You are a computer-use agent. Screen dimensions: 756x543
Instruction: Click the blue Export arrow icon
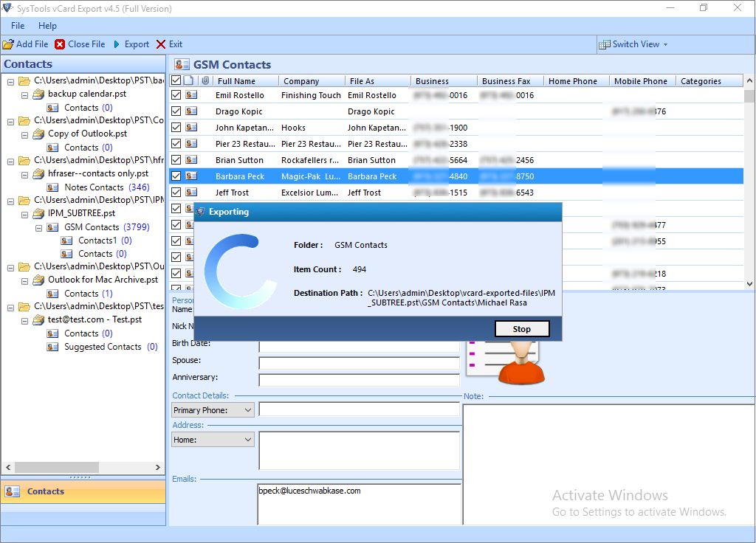[117, 44]
